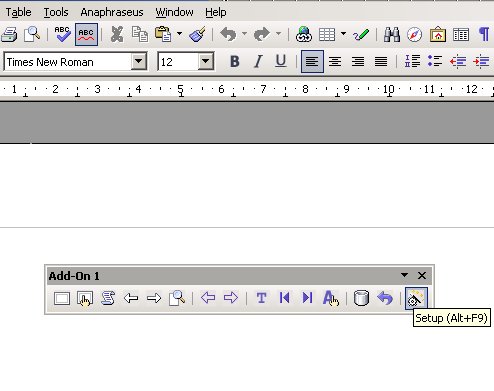
Task: Click the page magnifier icon in Add-On 1
Action: tap(177, 298)
